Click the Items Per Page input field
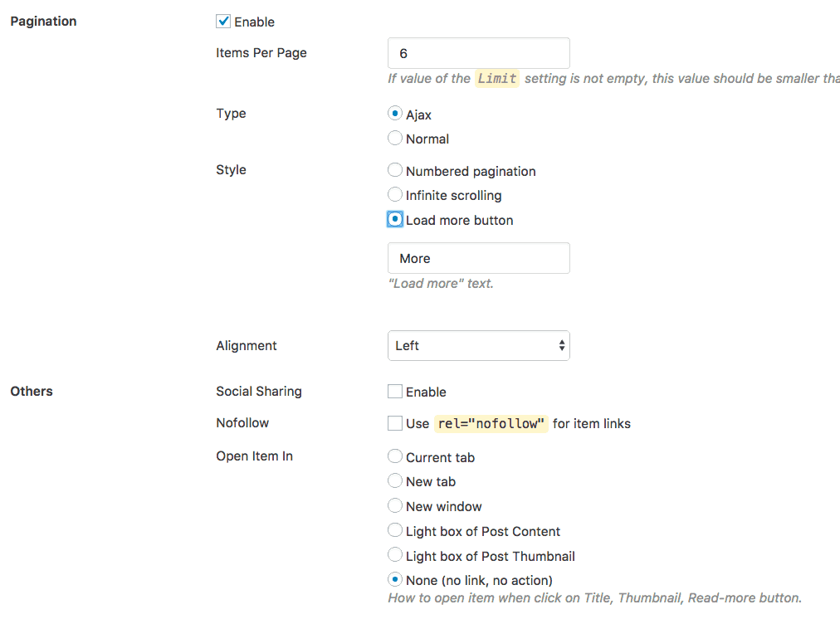Screen dimensions: 840x619 pos(478,52)
